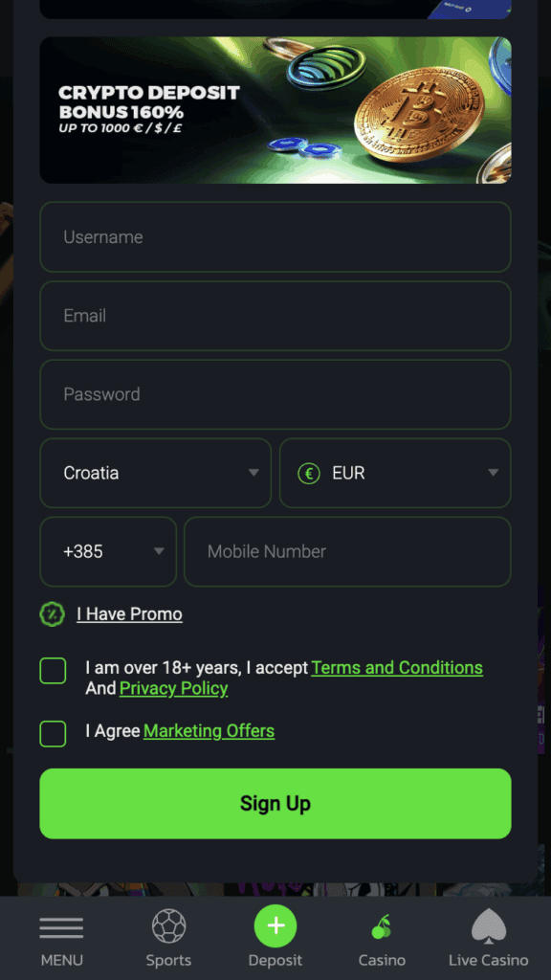Click the I Have Promo link
This screenshot has width=551, height=980.
tap(130, 614)
